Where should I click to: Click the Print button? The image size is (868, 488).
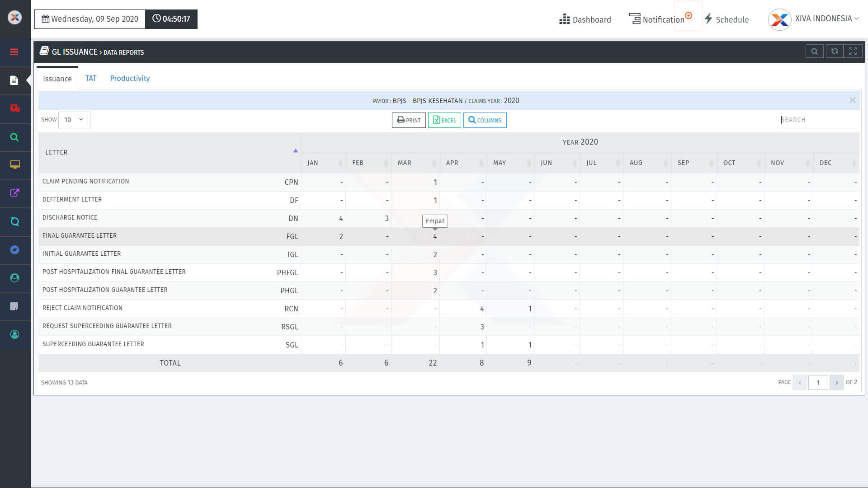coord(409,120)
